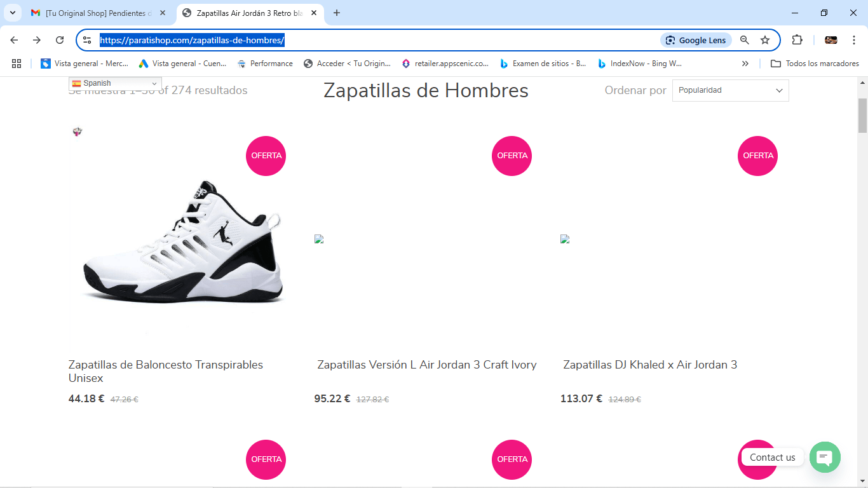The height and width of the screenshot is (488, 868).
Task: Go forward with the browser forward arrow
Action: (x=37, y=40)
